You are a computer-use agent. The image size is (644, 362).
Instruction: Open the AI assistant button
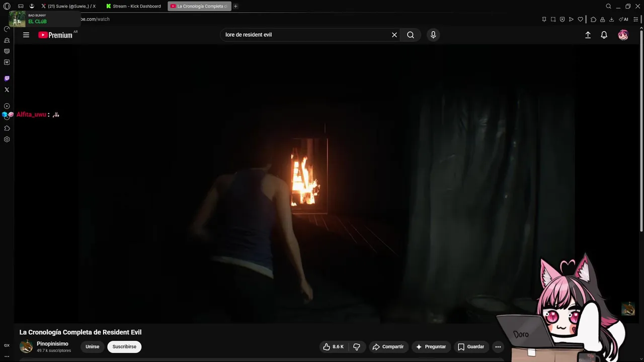(x=623, y=19)
